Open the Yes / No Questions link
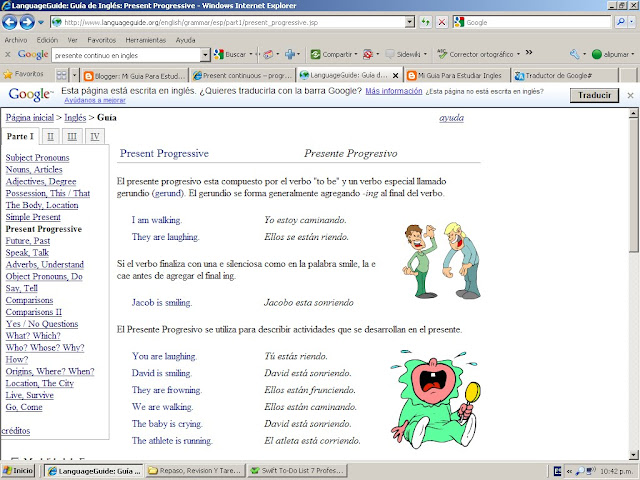 point(42,324)
